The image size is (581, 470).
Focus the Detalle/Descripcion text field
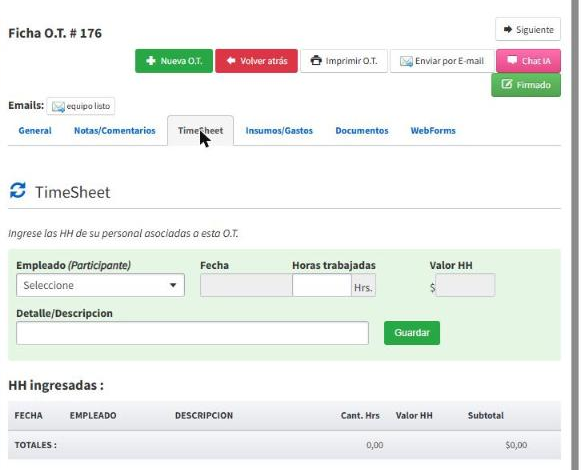[x=192, y=333]
